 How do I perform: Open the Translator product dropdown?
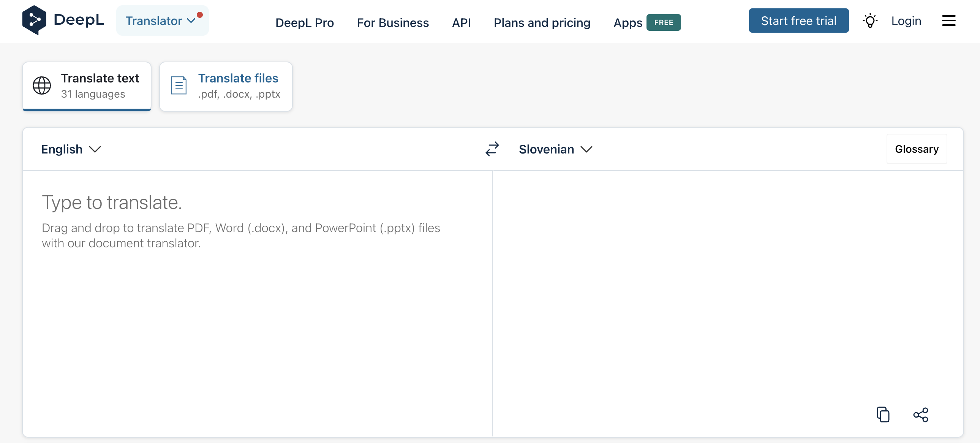[162, 21]
